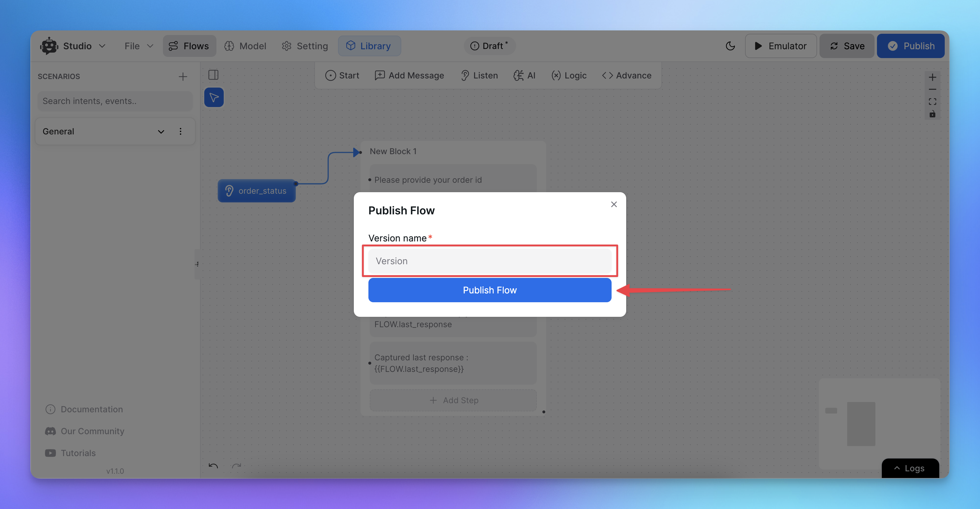Open the Studio dropdown chevron
This screenshot has height=509, width=980.
[102, 46]
